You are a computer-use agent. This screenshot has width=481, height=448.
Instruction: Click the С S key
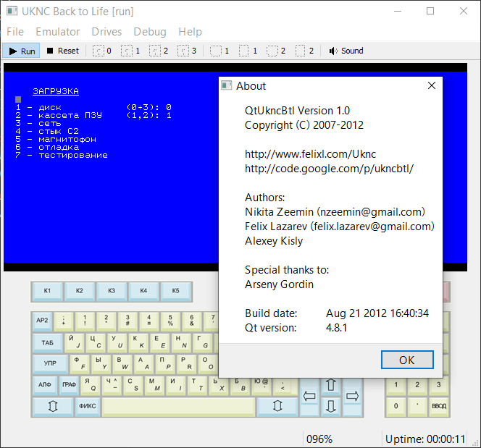[133, 385]
